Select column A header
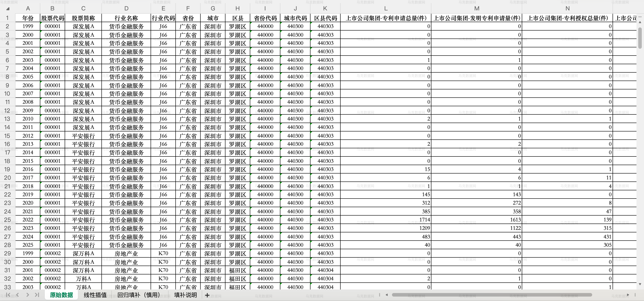The width and height of the screenshot is (644, 301). click(28, 8)
